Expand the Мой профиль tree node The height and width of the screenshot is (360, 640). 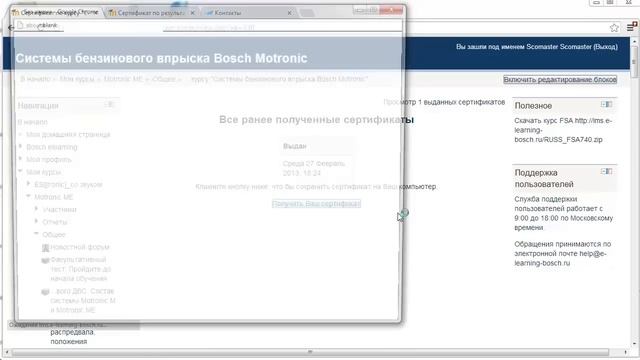coord(20,159)
